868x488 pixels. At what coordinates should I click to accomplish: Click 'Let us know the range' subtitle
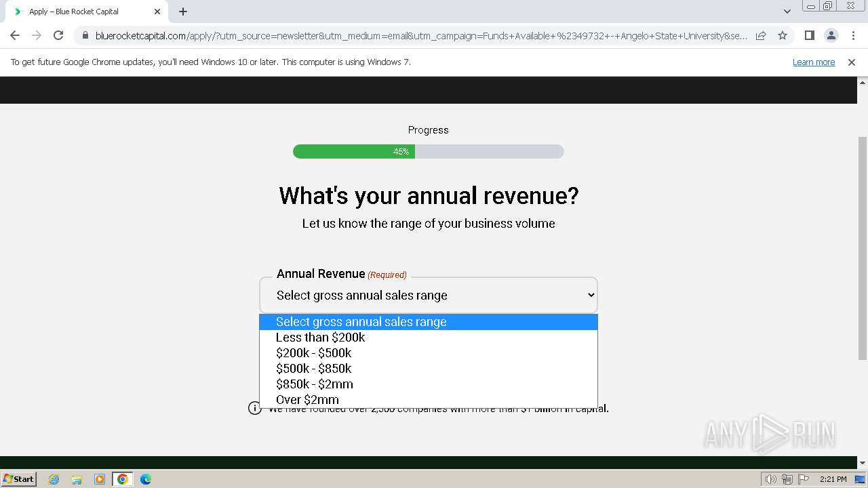[x=429, y=224]
